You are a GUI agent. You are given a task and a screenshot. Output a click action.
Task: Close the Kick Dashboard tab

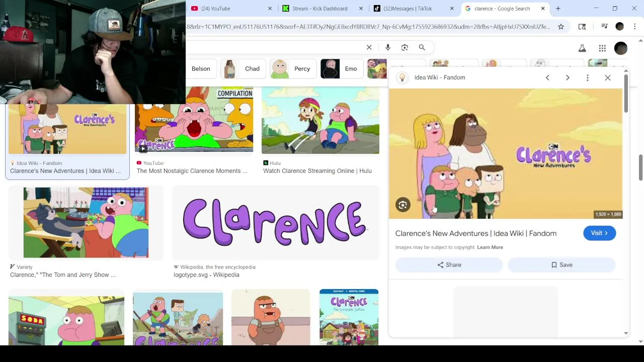click(361, 9)
